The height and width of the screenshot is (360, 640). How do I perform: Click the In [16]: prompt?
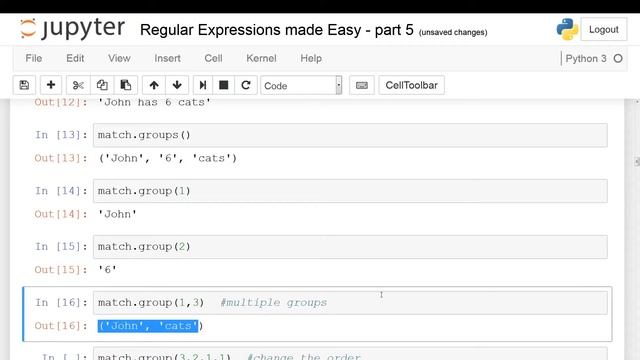click(61, 303)
